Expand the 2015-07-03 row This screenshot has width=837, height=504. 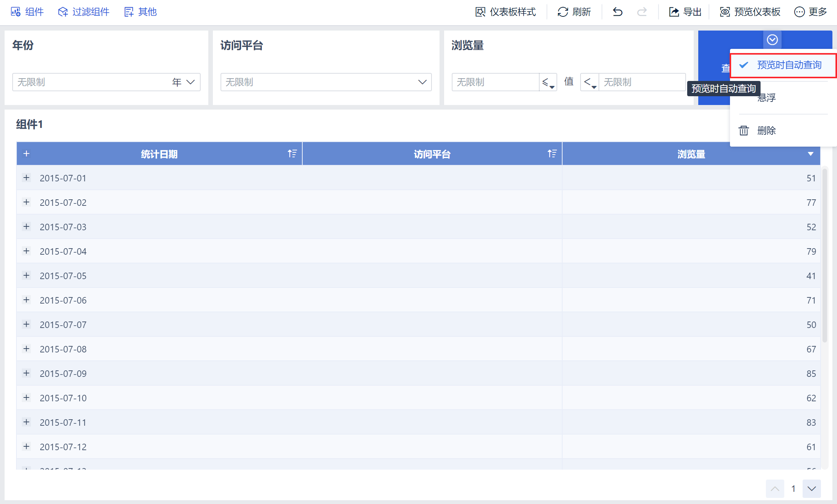click(x=26, y=226)
